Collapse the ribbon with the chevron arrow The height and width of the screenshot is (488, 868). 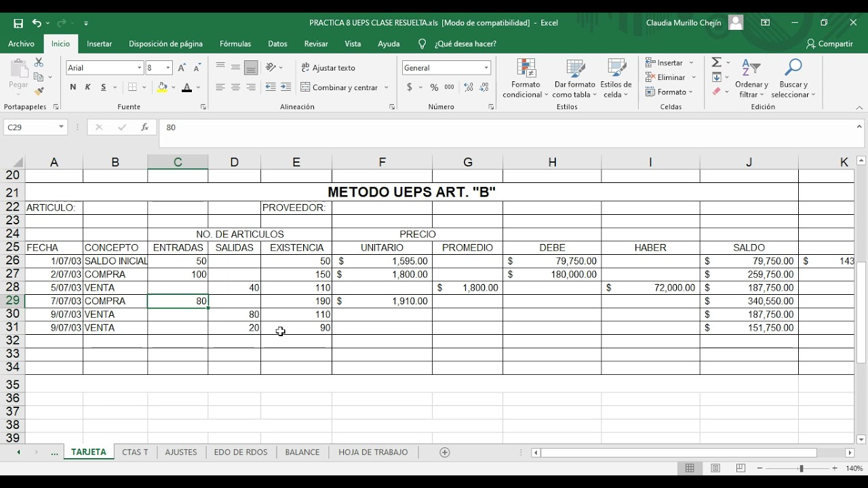pos(859,108)
